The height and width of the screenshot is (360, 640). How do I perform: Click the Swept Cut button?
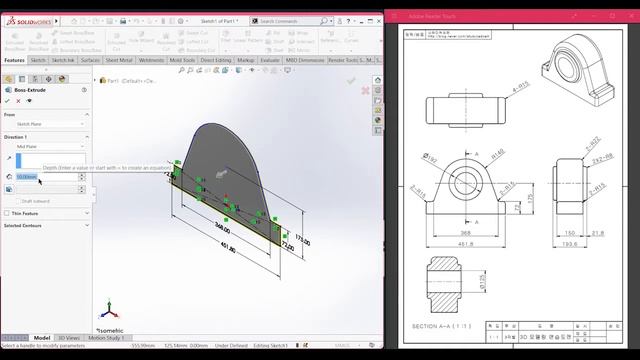coord(193,33)
